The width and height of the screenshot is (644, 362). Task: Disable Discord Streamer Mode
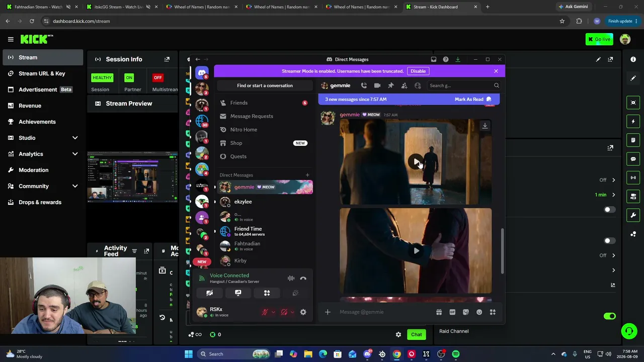tap(418, 71)
